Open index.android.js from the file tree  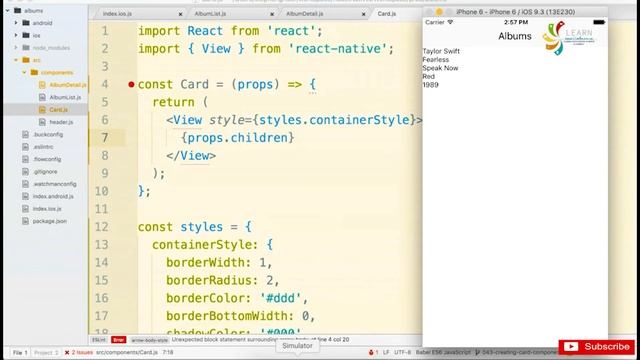53,196
